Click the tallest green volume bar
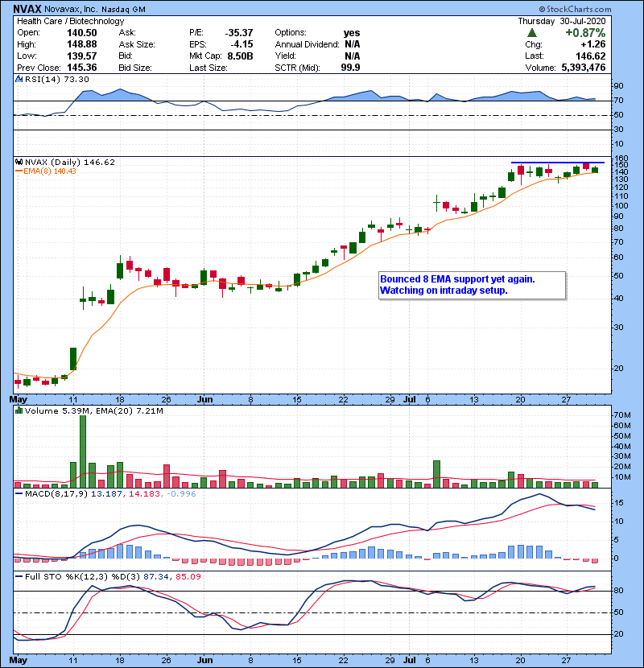The width and height of the screenshot is (644, 668). pos(83,452)
